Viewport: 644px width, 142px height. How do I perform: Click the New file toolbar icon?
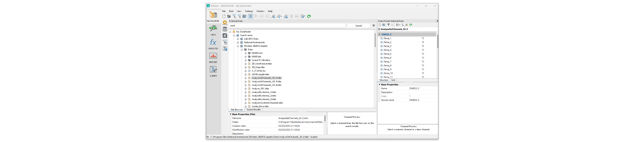pyautogui.click(x=224, y=16)
